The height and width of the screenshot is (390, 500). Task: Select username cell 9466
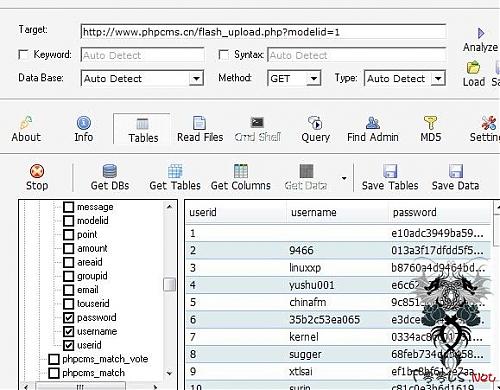(301, 250)
